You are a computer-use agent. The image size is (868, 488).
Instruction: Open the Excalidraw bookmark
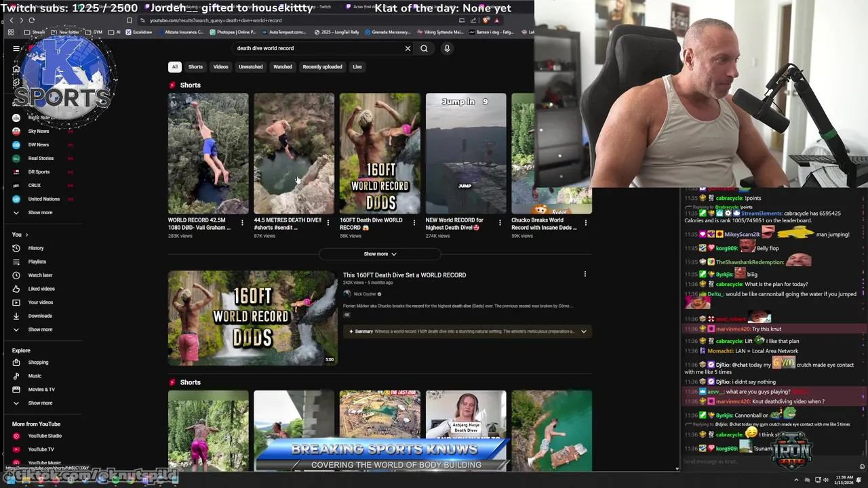pos(139,32)
